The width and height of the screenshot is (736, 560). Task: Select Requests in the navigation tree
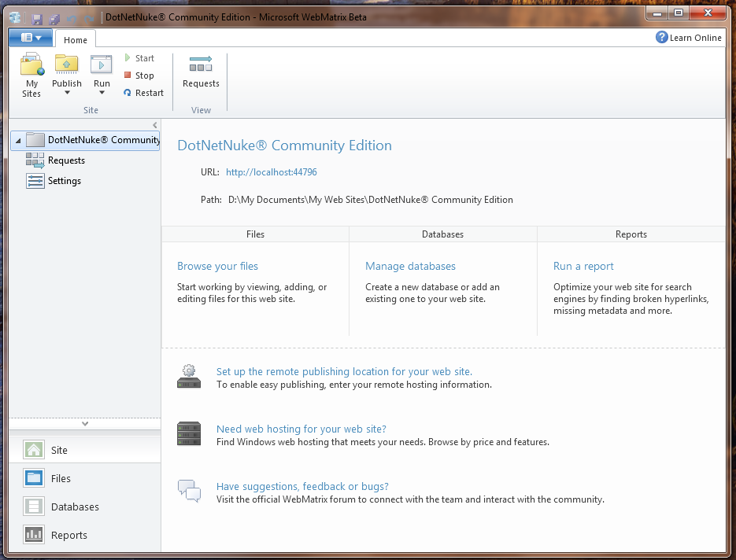(x=66, y=160)
